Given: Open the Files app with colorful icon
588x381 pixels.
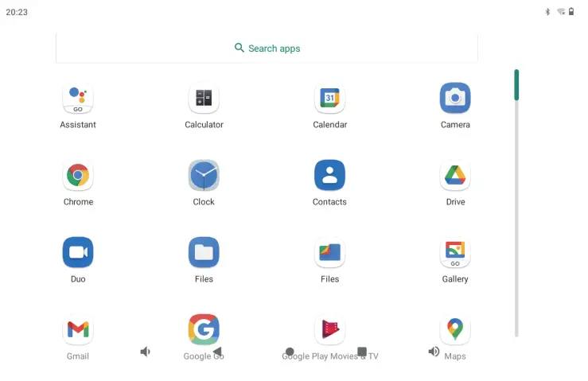Looking at the screenshot, I should 329,252.
